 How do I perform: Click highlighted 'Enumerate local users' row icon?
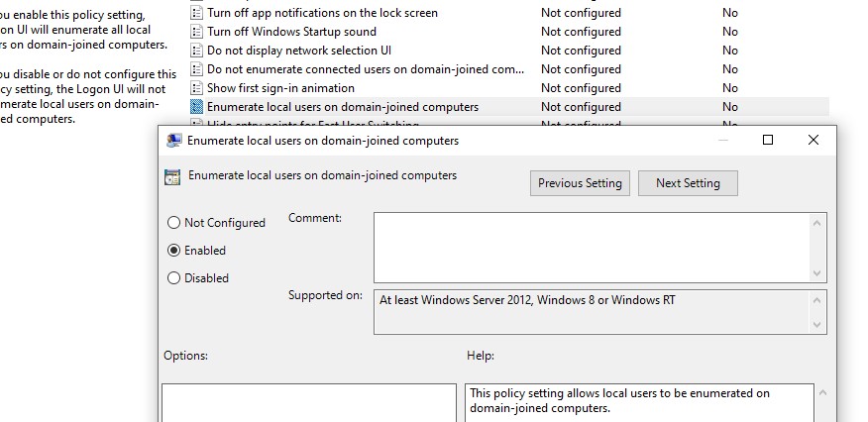(x=196, y=107)
